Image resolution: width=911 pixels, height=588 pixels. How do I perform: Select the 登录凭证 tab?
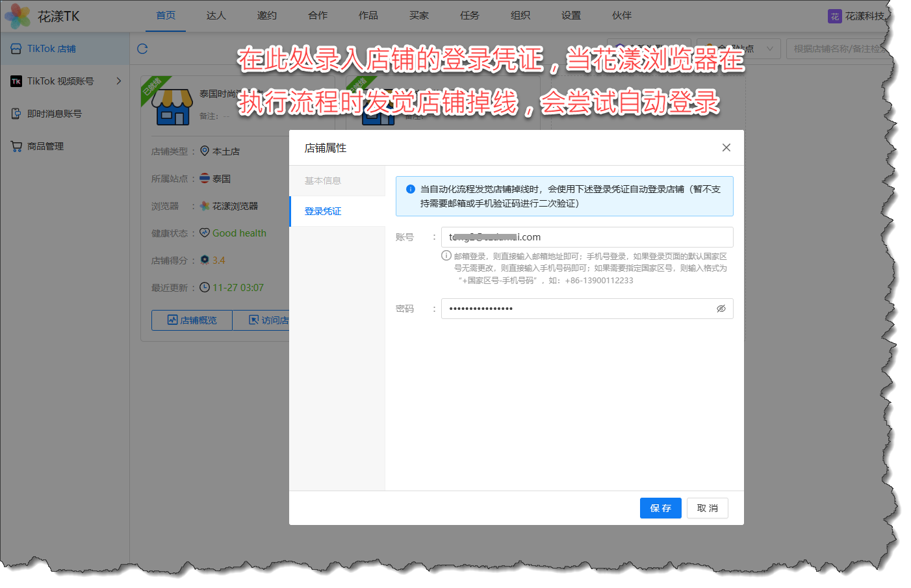click(x=323, y=211)
